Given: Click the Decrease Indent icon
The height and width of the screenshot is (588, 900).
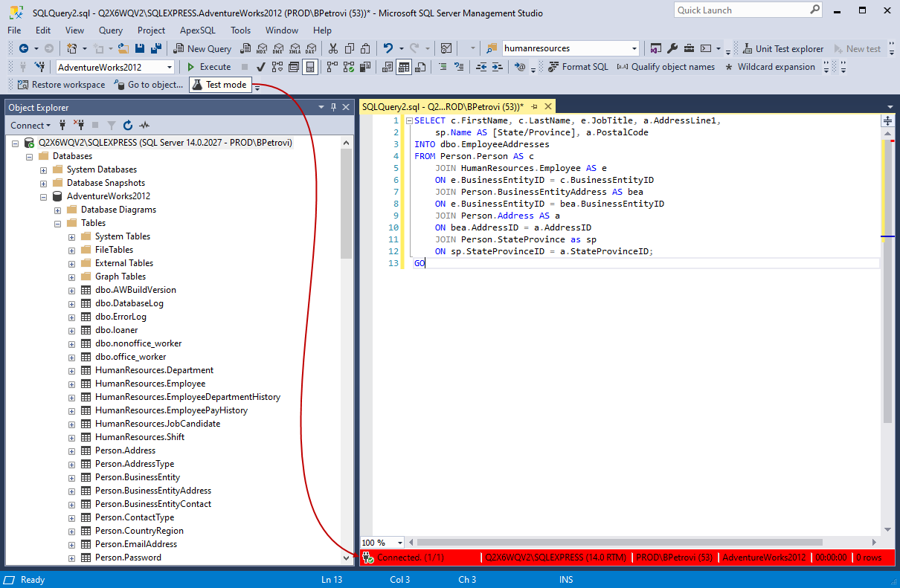Looking at the screenshot, I should [x=481, y=67].
